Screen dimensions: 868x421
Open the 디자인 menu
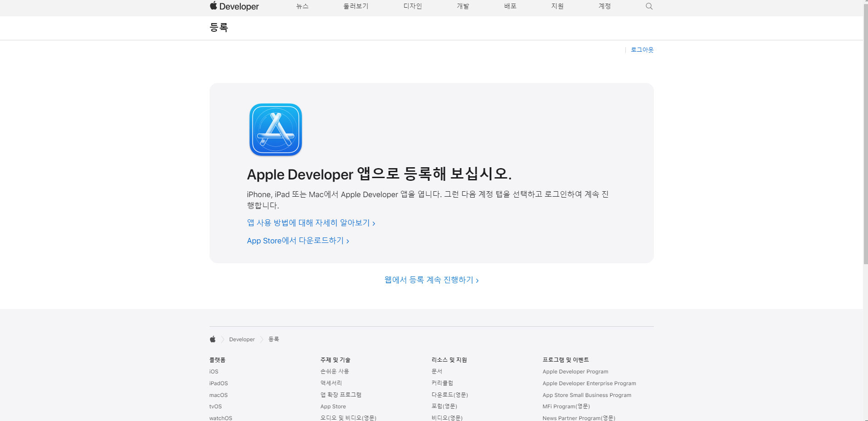pyautogui.click(x=413, y=6)
